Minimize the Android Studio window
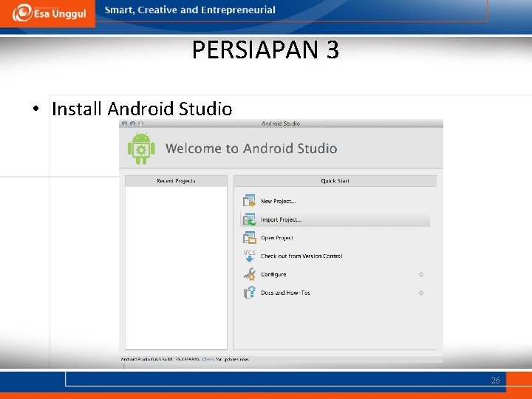 [x=133, y=123]
